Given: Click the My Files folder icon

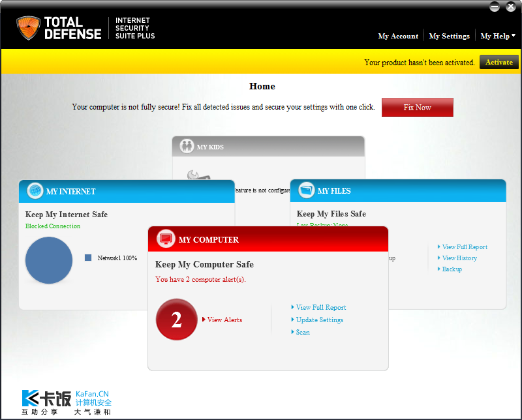Looking at the screenshot, I should click(306, 190).
